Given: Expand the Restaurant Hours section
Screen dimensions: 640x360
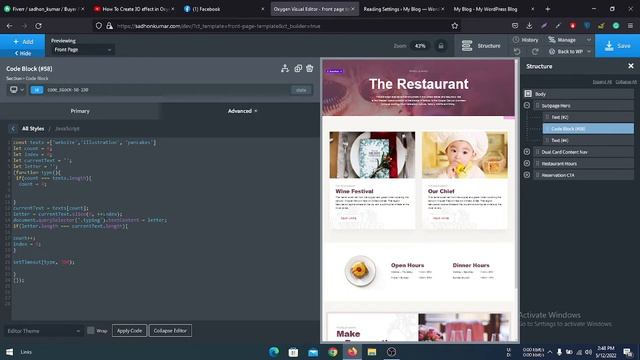Looking at the screenshot, I should (527, 163).
